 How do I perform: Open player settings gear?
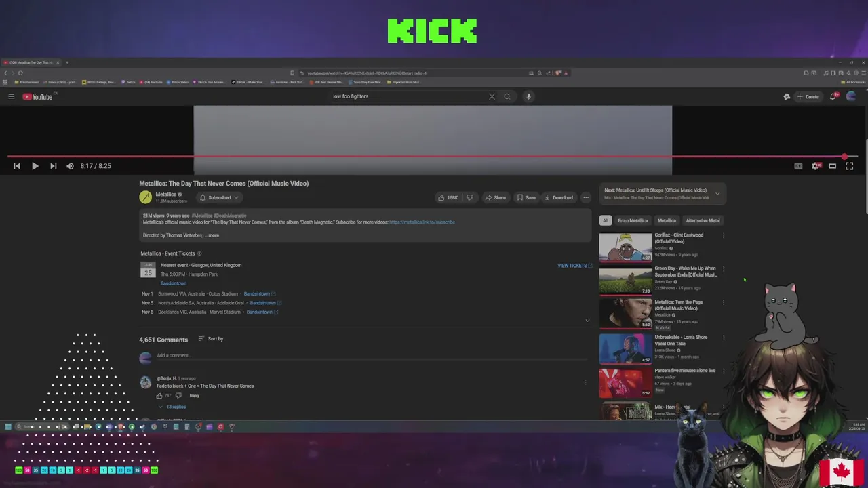pos(816,166)
